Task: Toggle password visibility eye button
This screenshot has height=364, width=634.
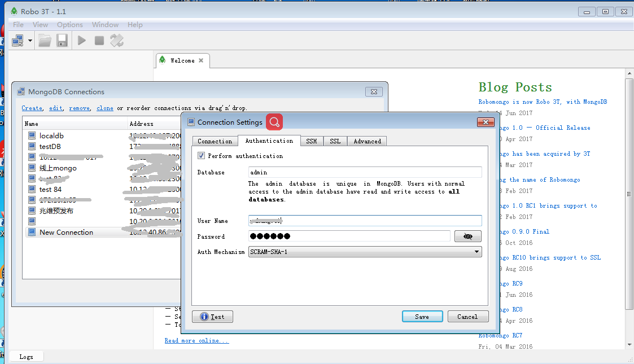Action: coord(468,236)
